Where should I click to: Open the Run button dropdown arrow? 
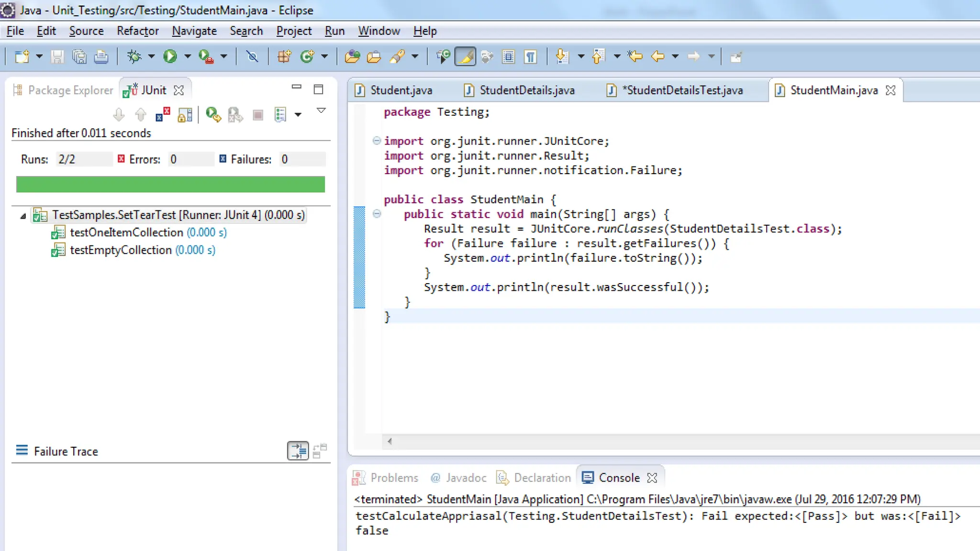pyautogui.click(x=188, y=56)
